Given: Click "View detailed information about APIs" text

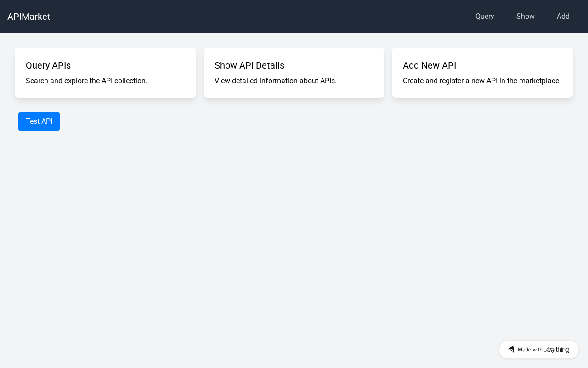Looking at the screenshot, I should (x=275, y=81).
